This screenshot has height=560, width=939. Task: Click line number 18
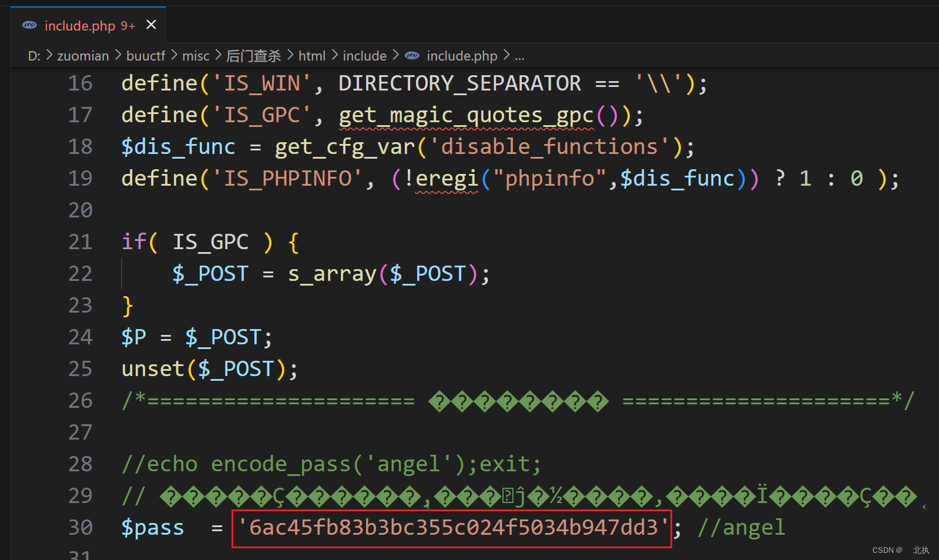coord(81,147)
